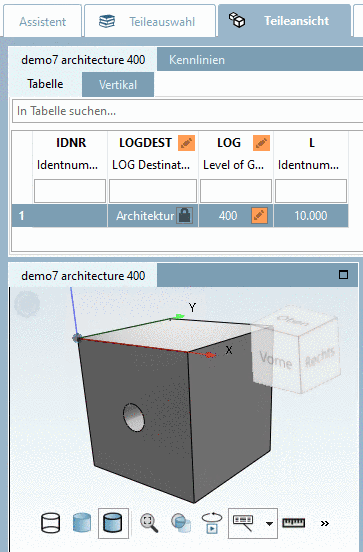Image resolution: width=363 pixels, height=552 pixels.
Task: Maximize the demo7 architecture 400 3D panel
Action: point(343,275)
